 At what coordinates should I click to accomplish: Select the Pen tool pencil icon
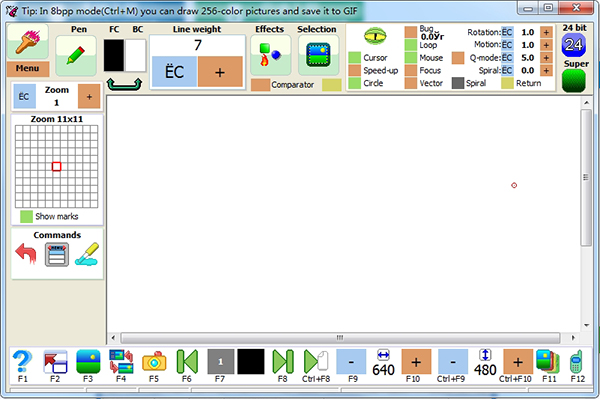[x=76, y=55]
